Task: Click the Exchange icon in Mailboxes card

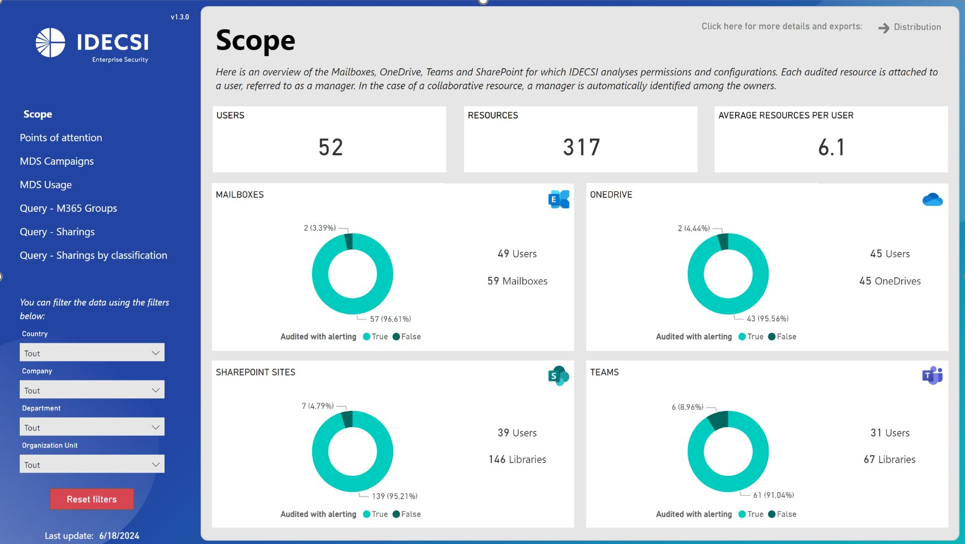Action: 558,199
